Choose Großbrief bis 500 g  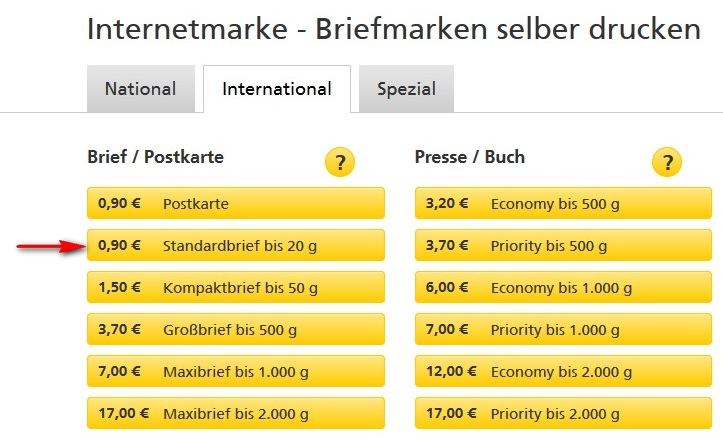coord(236,329)
